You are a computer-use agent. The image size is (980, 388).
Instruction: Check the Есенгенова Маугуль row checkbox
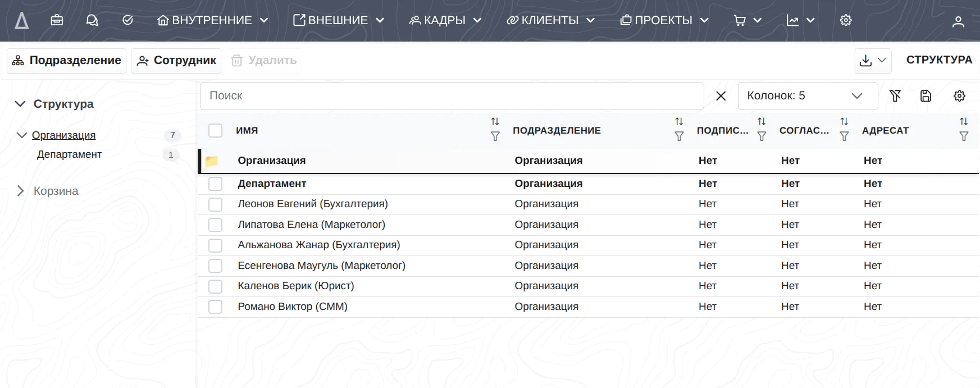pyautogui.click(x=215, y=266)
